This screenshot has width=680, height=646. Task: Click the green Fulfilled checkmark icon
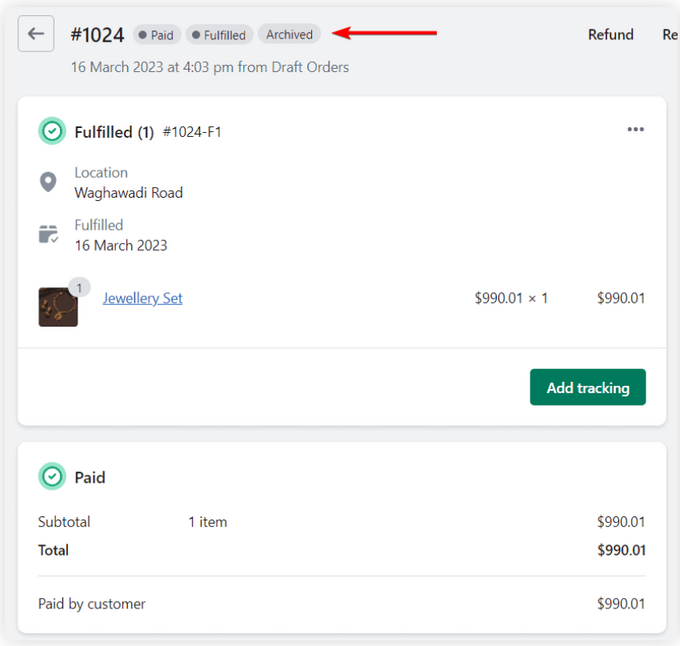click(x=52, y=131)
